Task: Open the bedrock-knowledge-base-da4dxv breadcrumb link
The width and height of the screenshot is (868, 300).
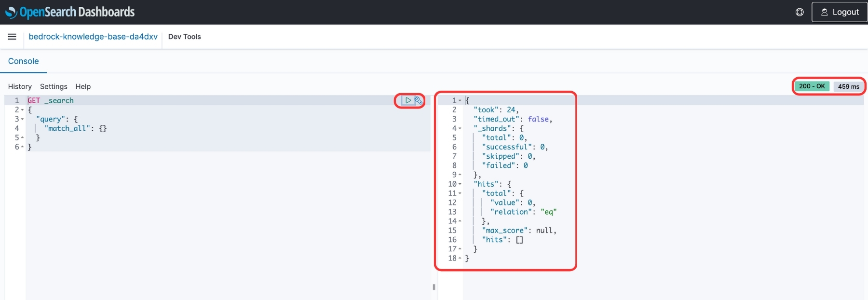Action: click(x=93, y=37)
